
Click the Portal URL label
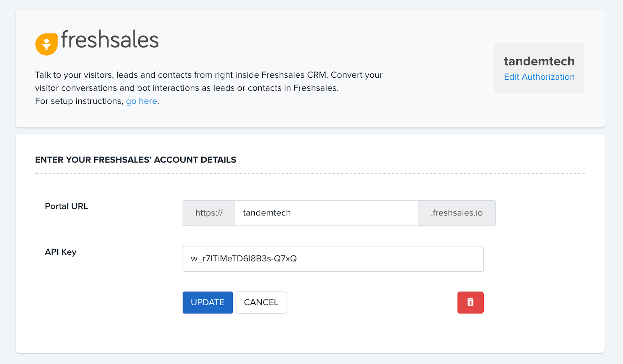67,206
